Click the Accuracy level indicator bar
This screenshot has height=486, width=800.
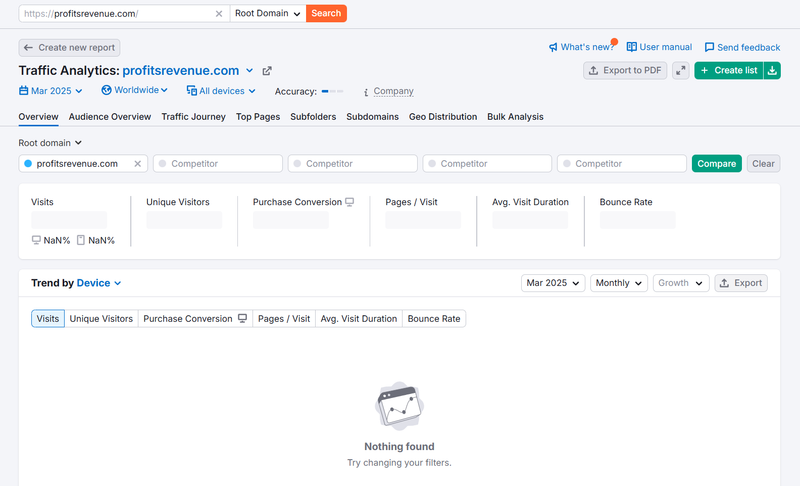[x=333, y=91]
